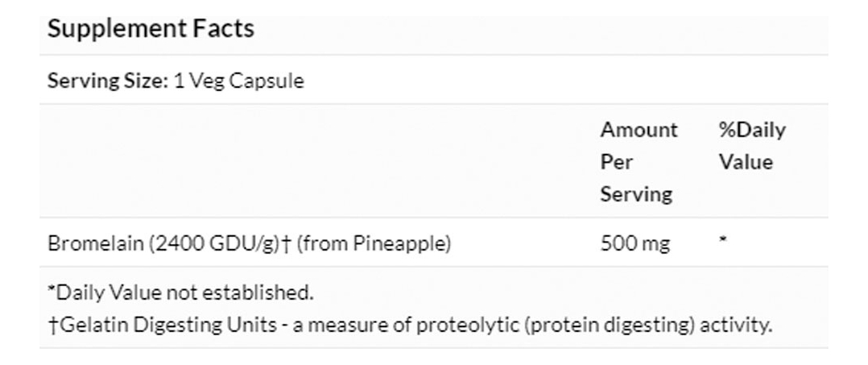The image size is (868, 365).
Task: Click the Supplement Facts heading
Action: pyautogui.click(x=151, y=29)
